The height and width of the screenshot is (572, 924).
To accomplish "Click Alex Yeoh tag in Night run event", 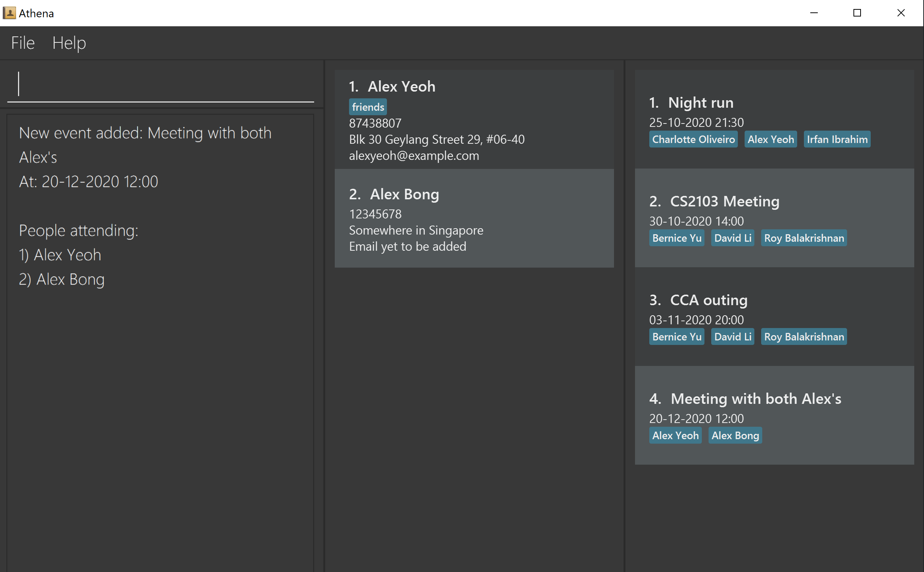I will pyautogui.click(x=770, y=139).
